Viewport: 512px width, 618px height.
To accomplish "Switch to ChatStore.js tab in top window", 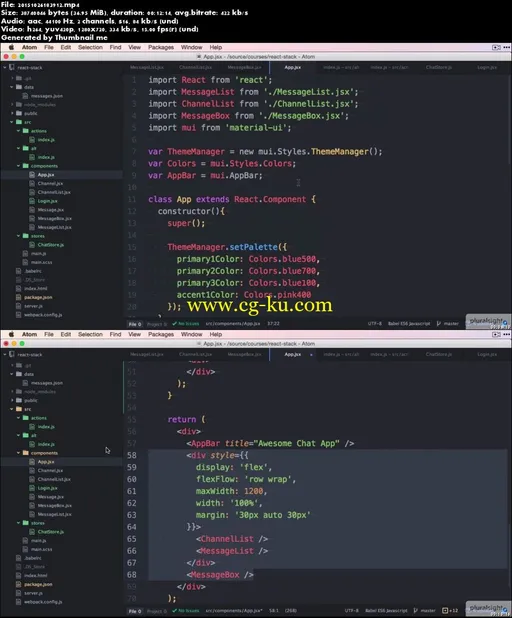I will pos(439,67).
